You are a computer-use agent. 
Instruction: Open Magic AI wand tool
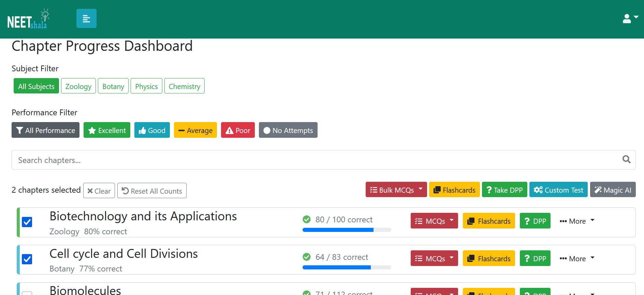tap(613, 190)
